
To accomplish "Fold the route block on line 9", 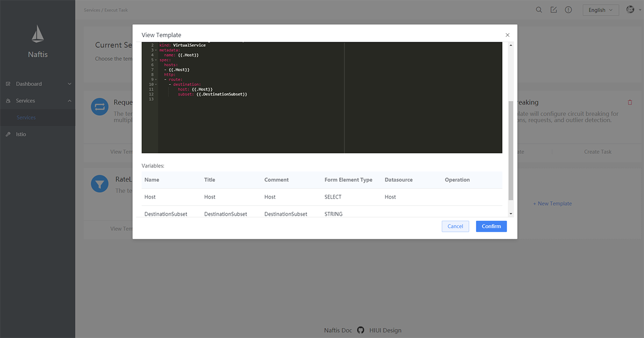I will click(x=155, y=79).
